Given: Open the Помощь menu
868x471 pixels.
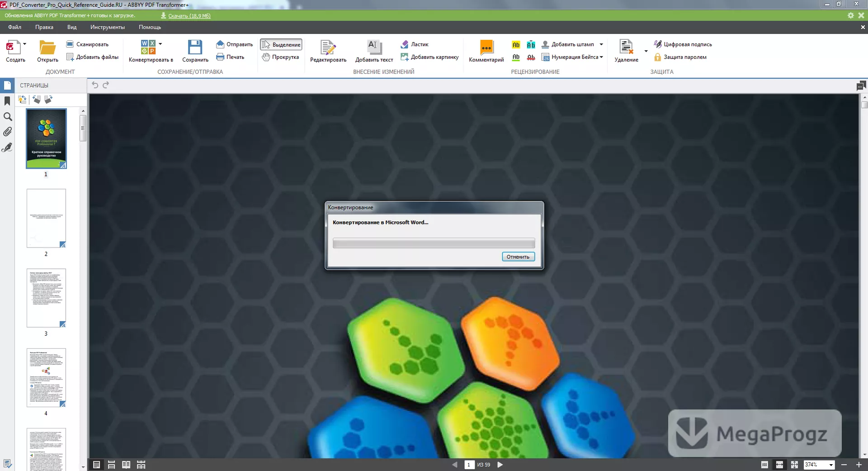Looking at the screenshot, I should (150, 27).
